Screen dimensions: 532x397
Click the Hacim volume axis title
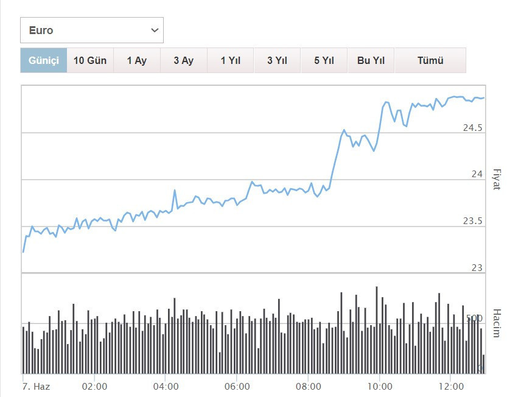pos(496,323)
